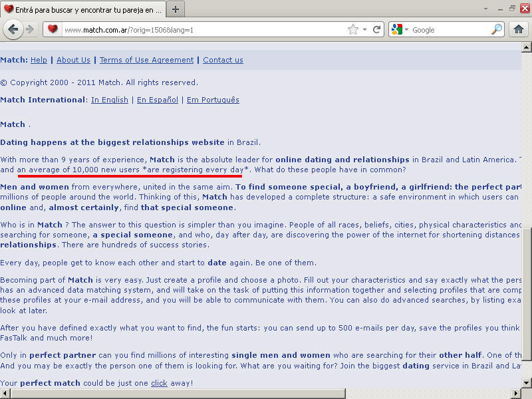Image resolution: width=532 pixels, height=399 pixels.
Task: Open the URL history dropdown arrow
Action: [364, 29]
